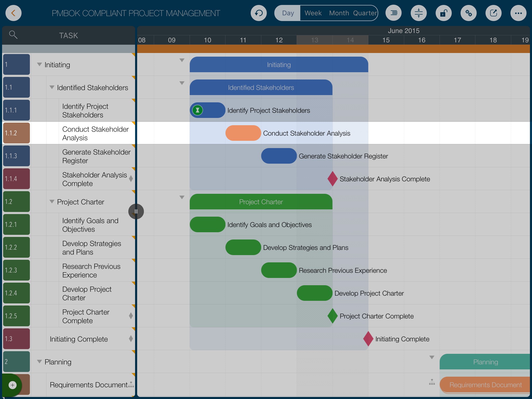Open the more options ellipsis menu
The image size is (532, 399).
518,13
